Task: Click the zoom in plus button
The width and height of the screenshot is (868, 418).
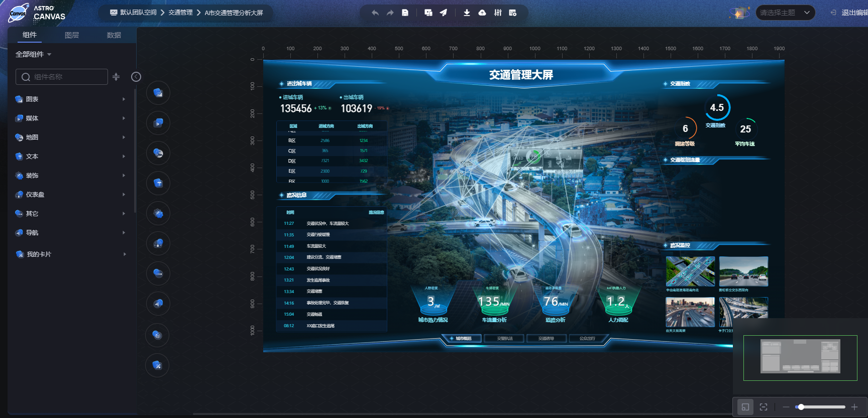Action: [854, 407]
